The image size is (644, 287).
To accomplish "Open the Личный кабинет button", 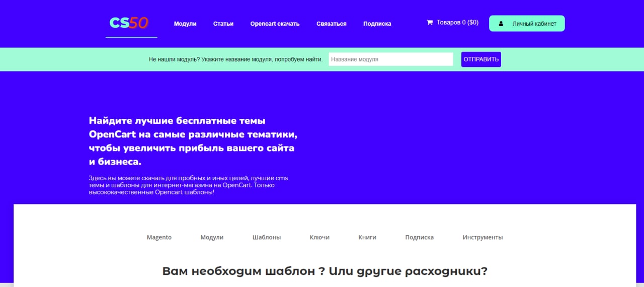I will pos(527,24).
